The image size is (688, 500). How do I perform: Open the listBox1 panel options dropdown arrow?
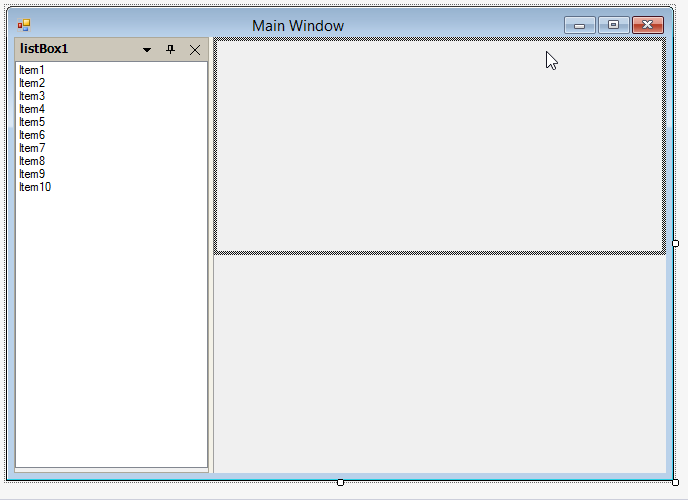tap(147, 49)
